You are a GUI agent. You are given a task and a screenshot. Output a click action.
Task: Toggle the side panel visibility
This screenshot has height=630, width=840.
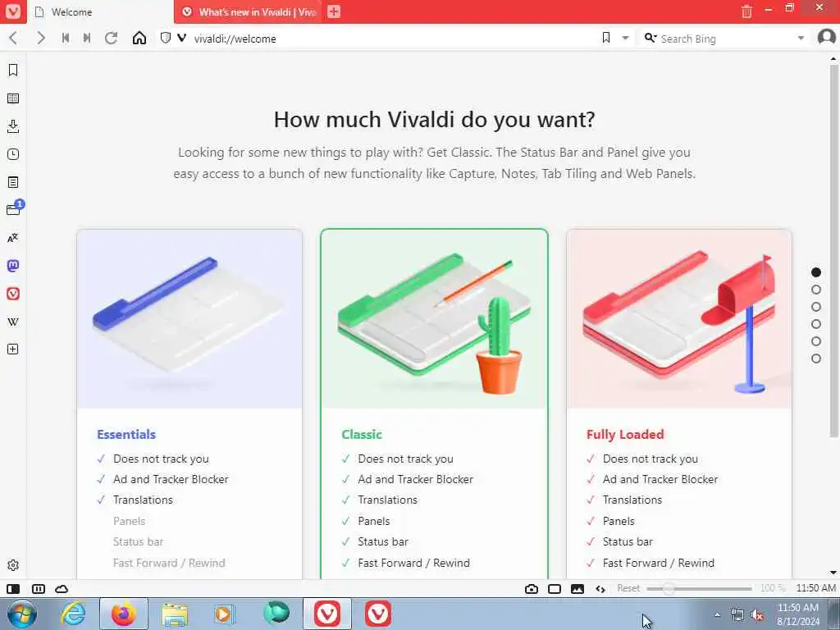(13, 589)
